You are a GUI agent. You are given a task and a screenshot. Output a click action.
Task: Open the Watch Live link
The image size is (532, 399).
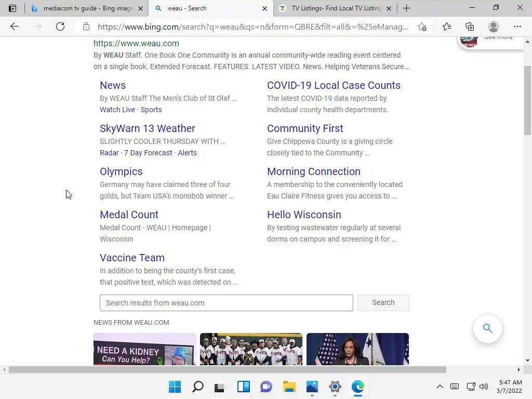(117, 110)
